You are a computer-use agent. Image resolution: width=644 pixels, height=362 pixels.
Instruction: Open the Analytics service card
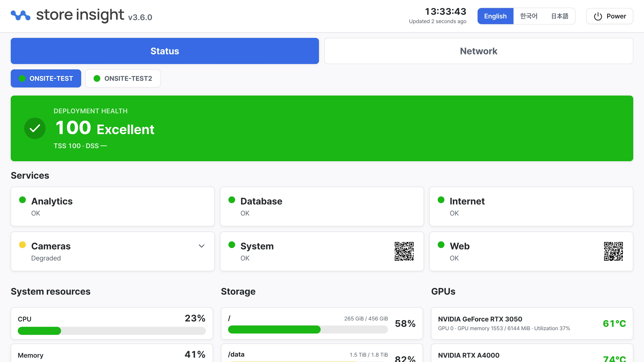pyautogui.click(x=113, y=206)
